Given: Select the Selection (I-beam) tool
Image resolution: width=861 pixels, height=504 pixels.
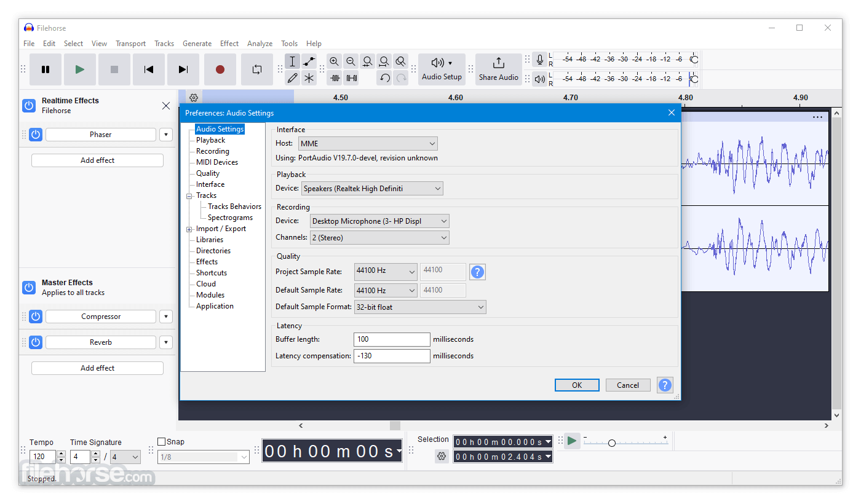Looking at the screenshot, I should (x=293, y=61).
